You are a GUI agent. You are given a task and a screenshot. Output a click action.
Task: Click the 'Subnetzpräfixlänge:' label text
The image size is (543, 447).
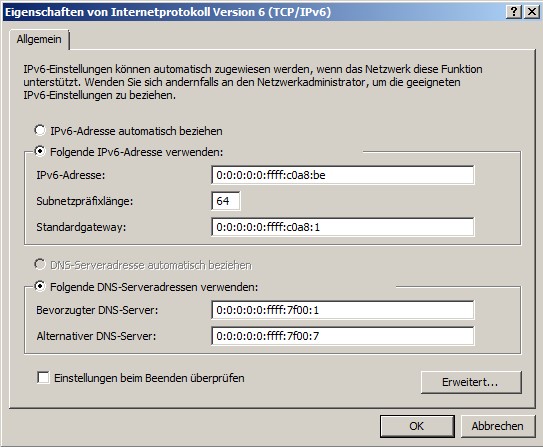tap(84, 201)
